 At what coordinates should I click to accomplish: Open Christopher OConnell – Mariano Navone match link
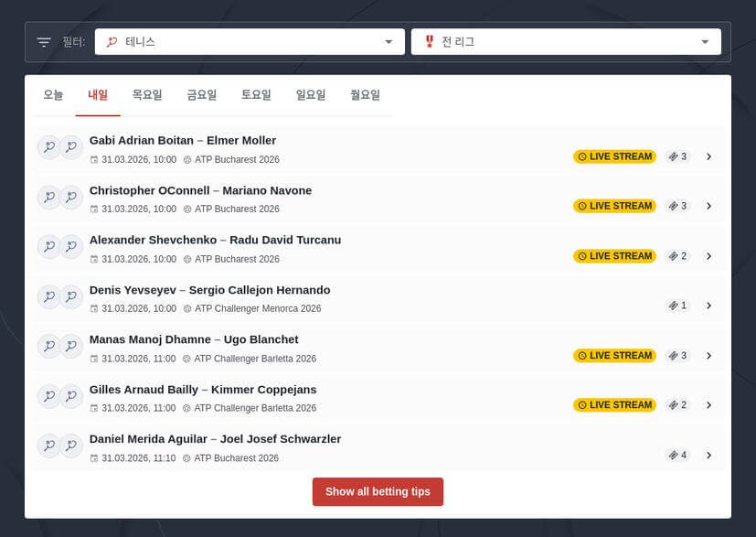point(200,190)
